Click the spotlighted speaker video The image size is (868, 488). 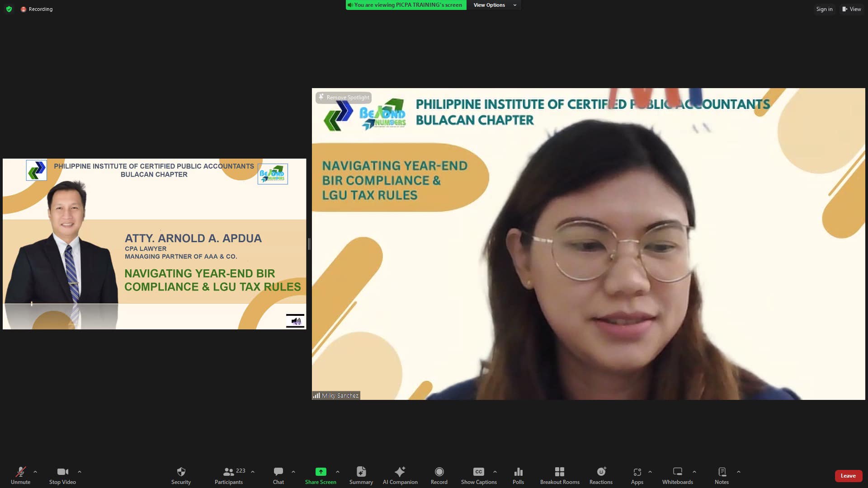(x=588, y=244)
